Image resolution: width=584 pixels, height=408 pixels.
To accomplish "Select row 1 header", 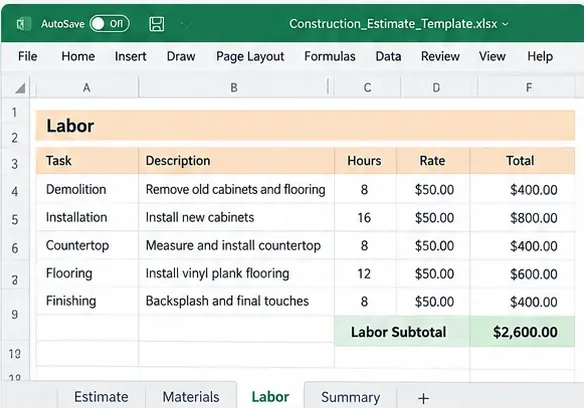I will (15, 112).
